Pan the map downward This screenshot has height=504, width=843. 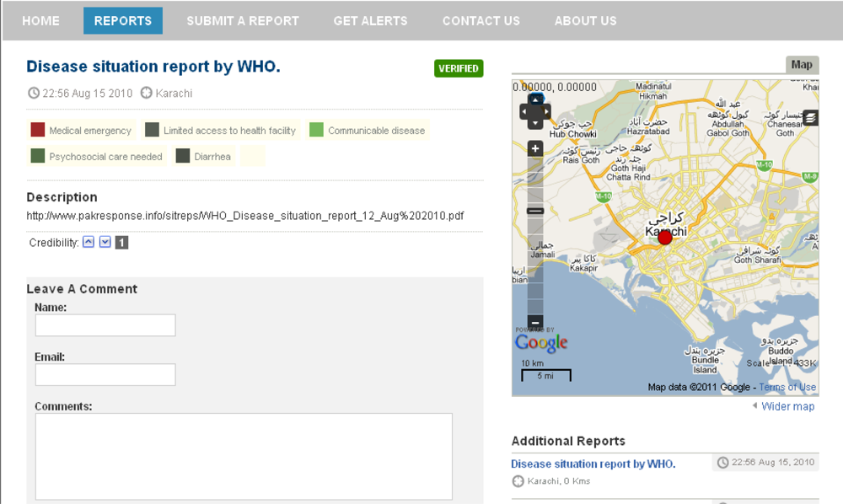coord(534,123)
